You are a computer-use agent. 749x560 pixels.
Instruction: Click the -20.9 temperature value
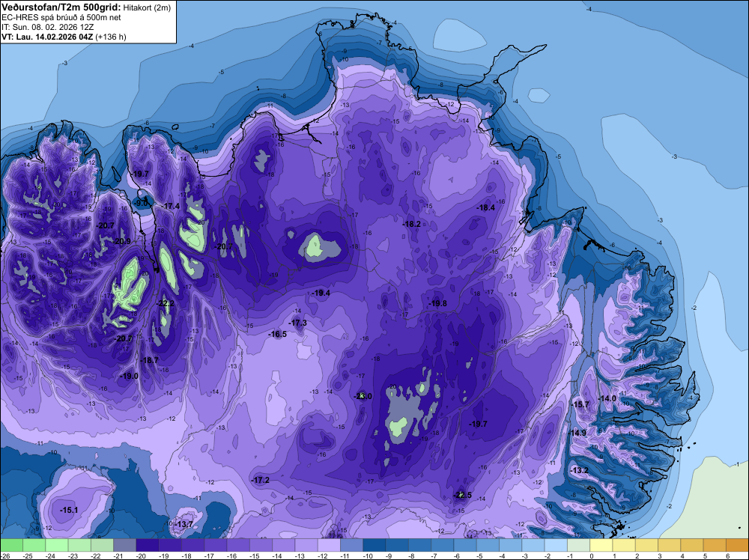pyautogui.click(x=122, y=242)
